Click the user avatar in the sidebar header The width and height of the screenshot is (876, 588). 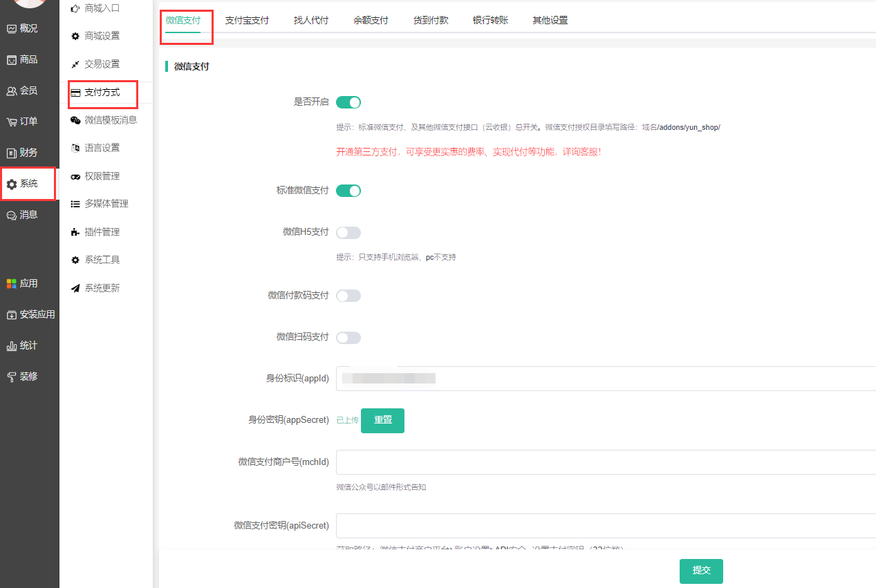click(30, 3)
